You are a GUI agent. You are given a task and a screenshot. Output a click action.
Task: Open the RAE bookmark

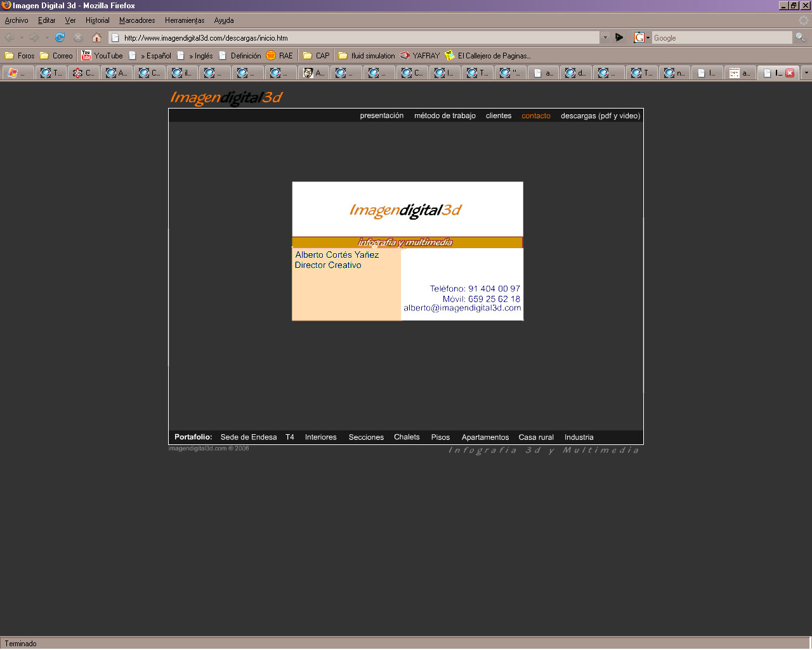(x=280, y=56)
